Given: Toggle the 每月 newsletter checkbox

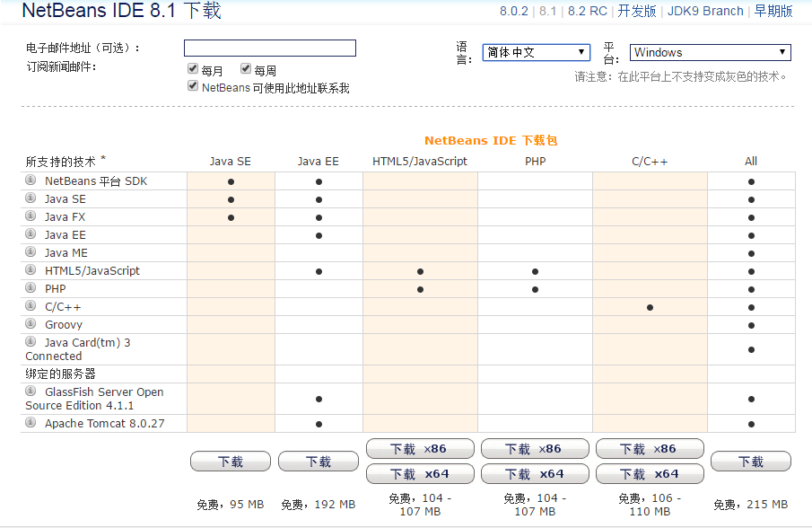Looking at the screenshot, I should [x=193, y=68].
